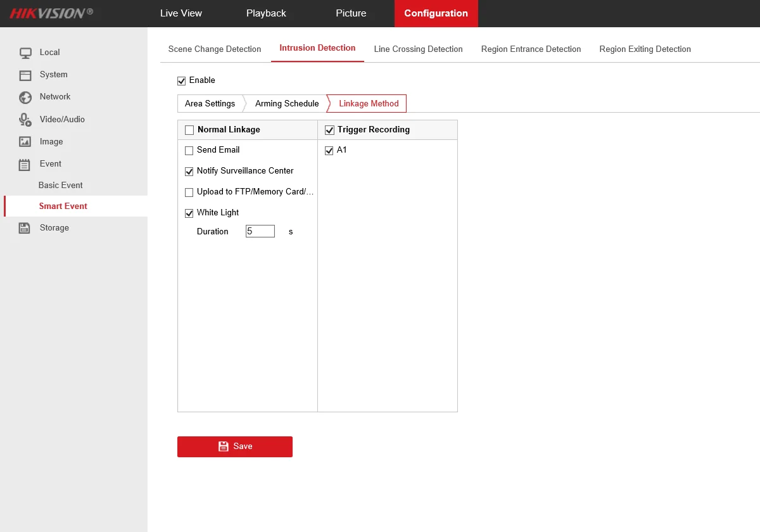Open Region Exiting Detection tab
Viewport: 760px width, 532px height.
(x=645, y=49)
